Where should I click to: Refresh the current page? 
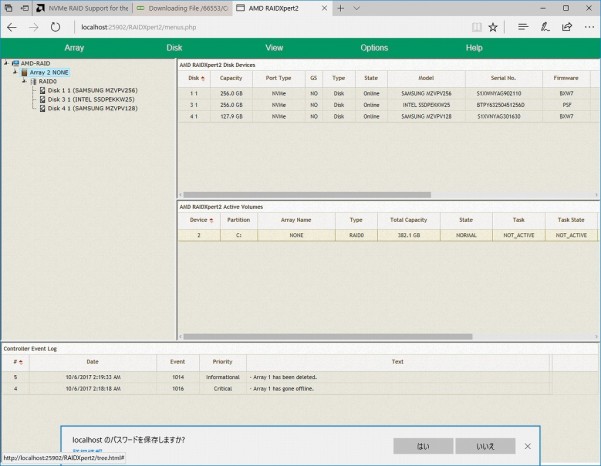tap(56, 27)
